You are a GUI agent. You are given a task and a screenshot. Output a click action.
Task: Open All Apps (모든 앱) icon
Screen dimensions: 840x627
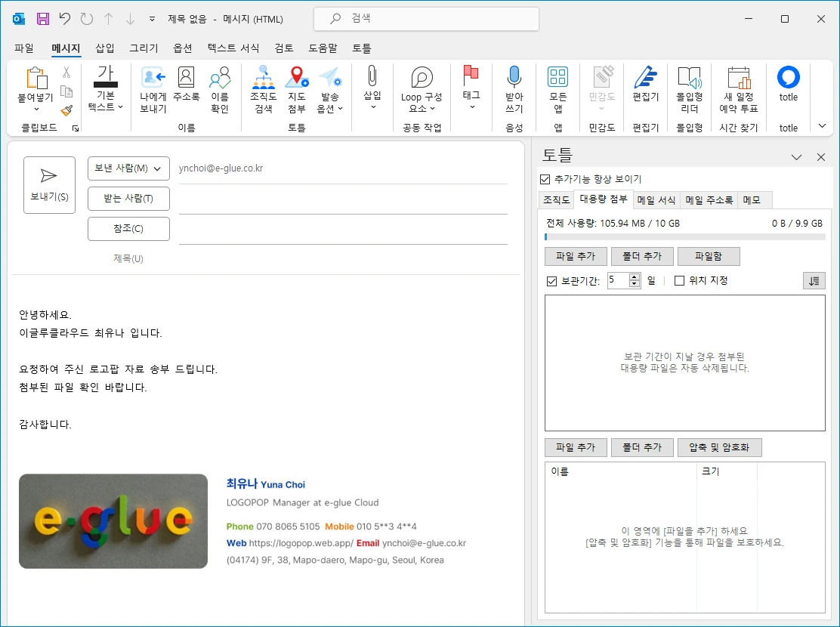557,90
